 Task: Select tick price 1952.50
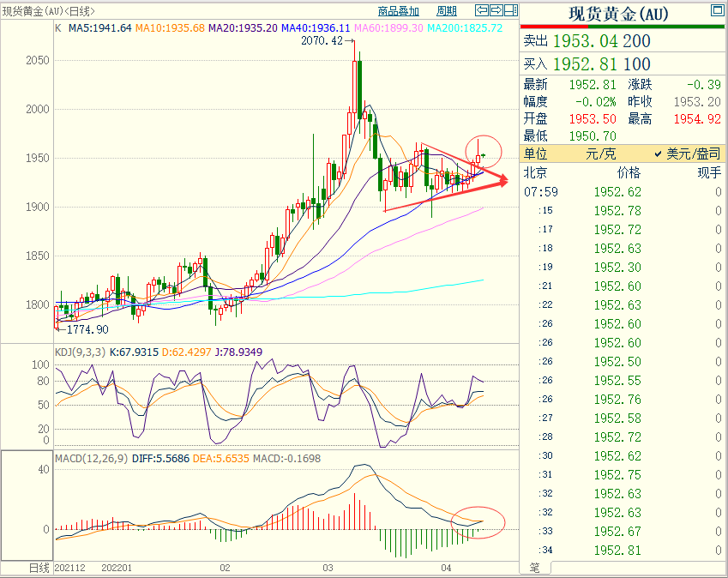(617, 362)
